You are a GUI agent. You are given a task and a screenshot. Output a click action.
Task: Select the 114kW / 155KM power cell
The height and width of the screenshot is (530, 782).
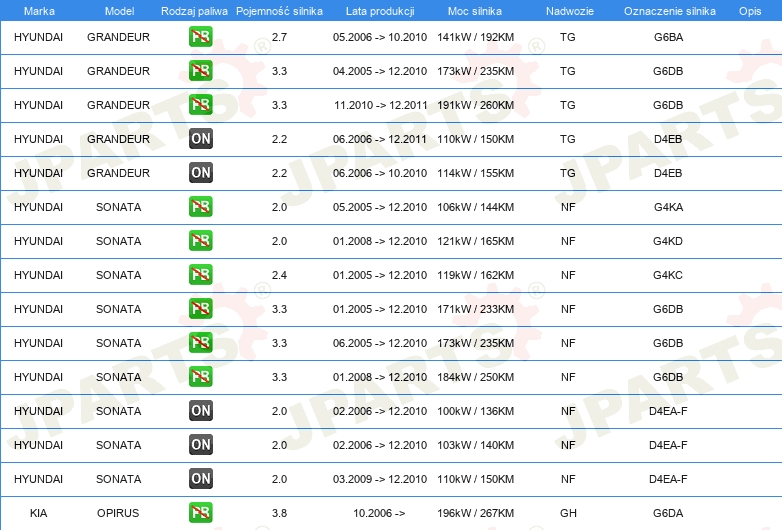(x=475, y=173)
